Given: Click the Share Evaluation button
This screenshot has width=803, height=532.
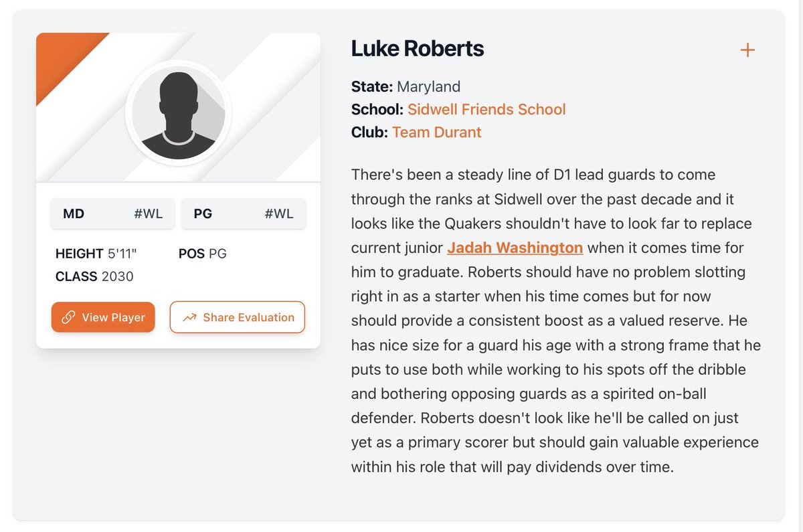Looking at the screenshot, I should pos(238,317).
